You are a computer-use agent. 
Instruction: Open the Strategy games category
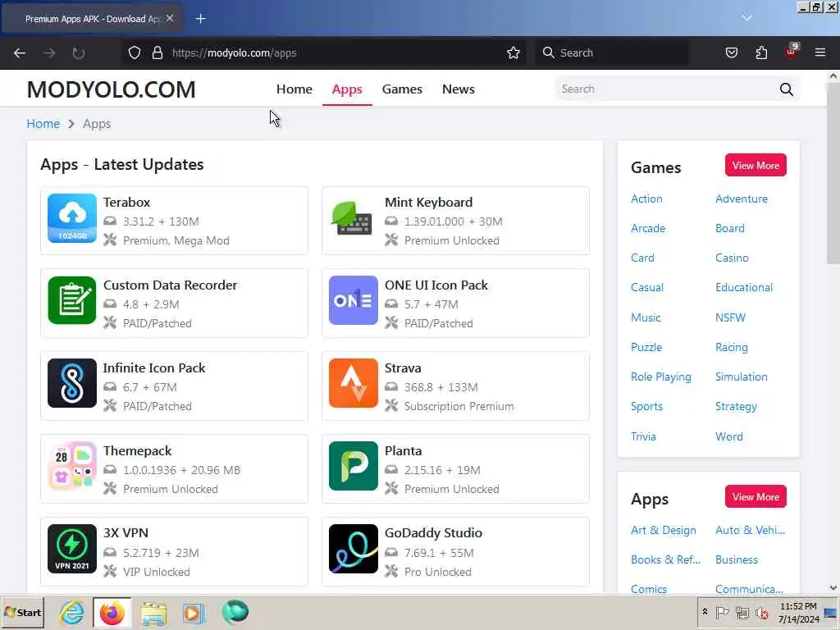coord(736,407)
